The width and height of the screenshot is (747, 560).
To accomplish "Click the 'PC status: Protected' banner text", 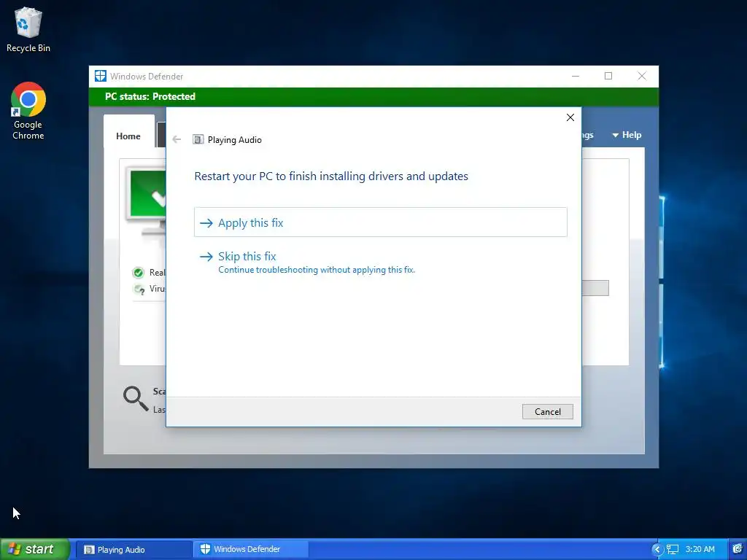I will 150,97.
